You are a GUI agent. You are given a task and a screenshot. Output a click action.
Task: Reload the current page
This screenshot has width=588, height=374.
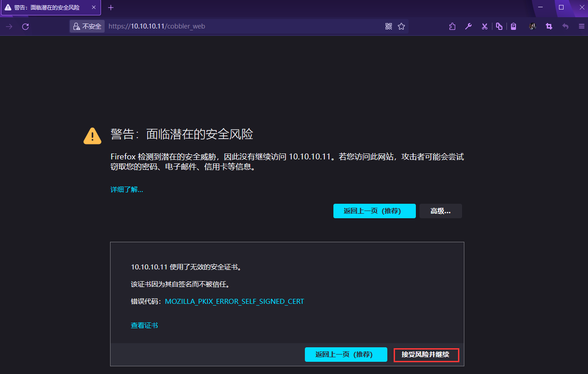[x=25, y=27]
